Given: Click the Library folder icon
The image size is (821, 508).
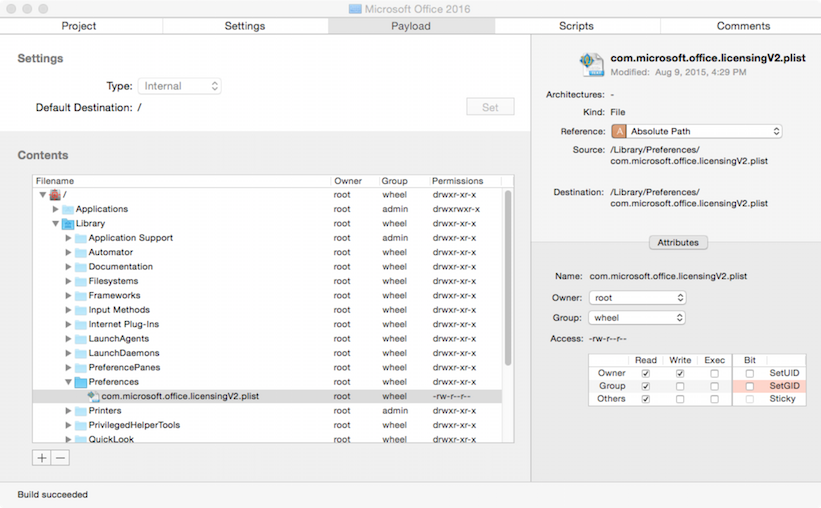Looking at the screenshot, I should click(x=68, y=224).
